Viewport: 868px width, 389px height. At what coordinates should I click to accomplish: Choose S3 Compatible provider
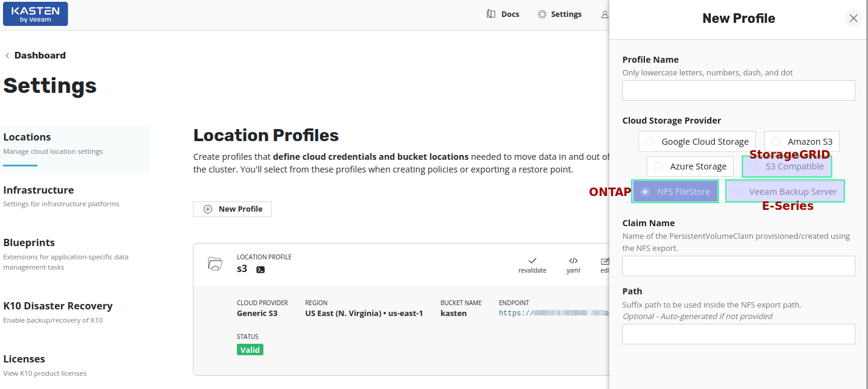coord(787,166)
